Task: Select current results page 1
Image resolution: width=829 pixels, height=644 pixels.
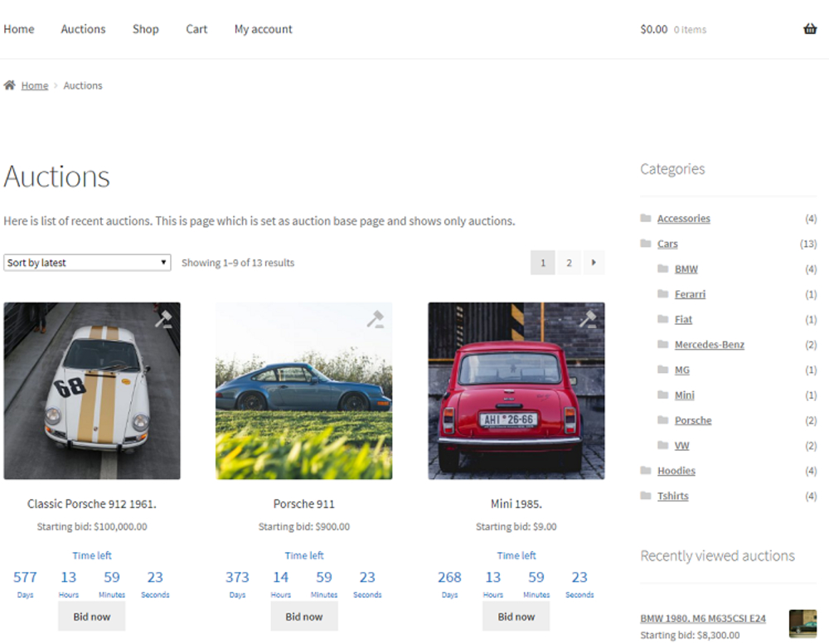Action: (x=542, y=262)
